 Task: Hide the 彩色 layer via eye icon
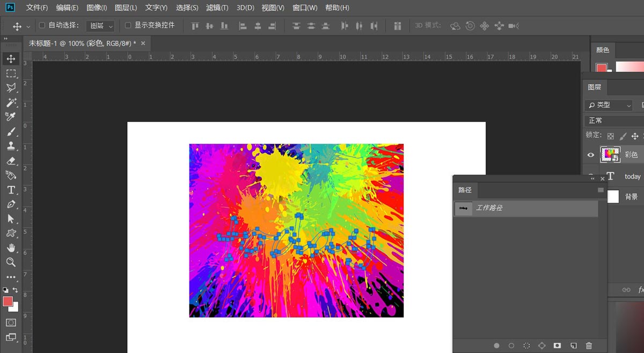pos(591,155)
